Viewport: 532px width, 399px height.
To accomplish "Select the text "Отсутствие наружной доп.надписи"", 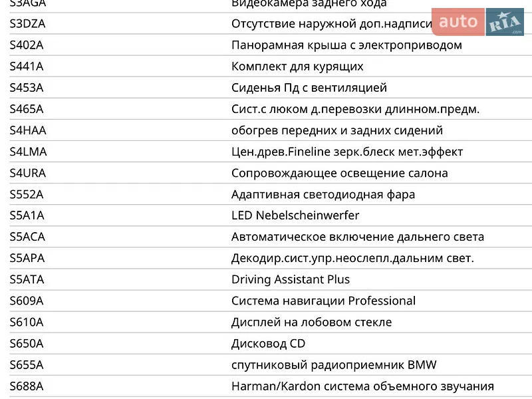I will tap(332, 24).
